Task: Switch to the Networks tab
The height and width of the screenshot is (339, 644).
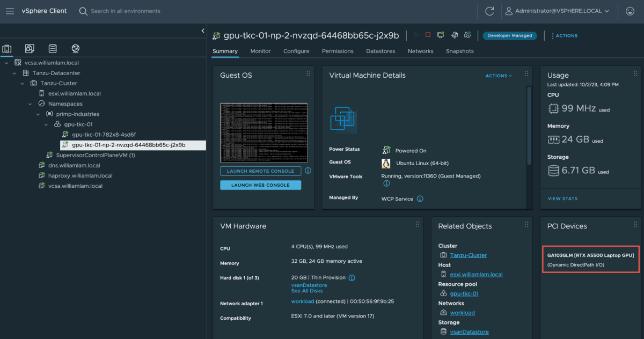Action: pyautogui.click(x=420, y=51)
